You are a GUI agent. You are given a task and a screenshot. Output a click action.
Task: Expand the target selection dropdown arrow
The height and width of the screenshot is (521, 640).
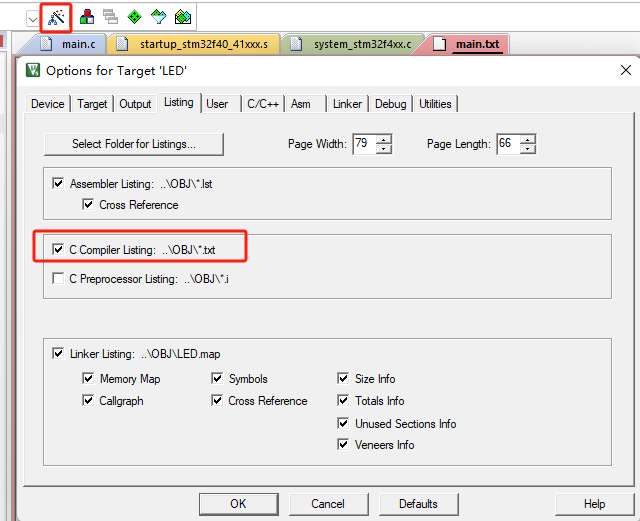[32, 17]
